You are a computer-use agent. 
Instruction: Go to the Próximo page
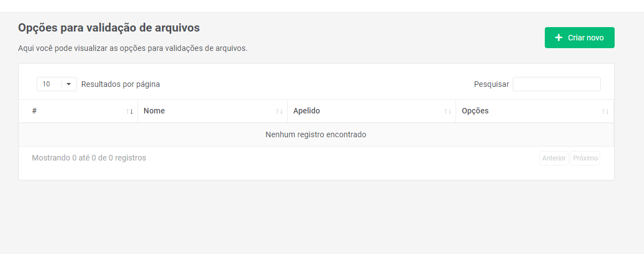coord(585,158)
